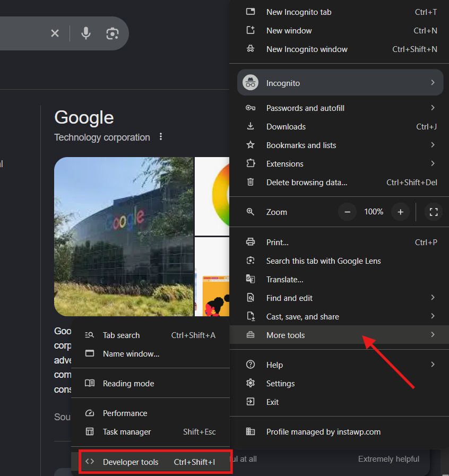Click the question-mark Help icon
The width and height of the screenshot is (449, 476).
click(251, 364)
